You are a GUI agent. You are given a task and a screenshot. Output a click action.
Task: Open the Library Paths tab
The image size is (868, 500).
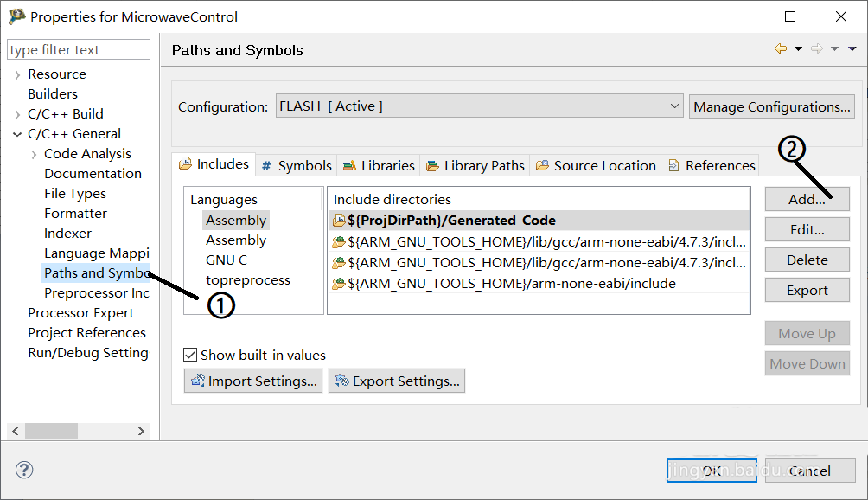tap(475, 165)
